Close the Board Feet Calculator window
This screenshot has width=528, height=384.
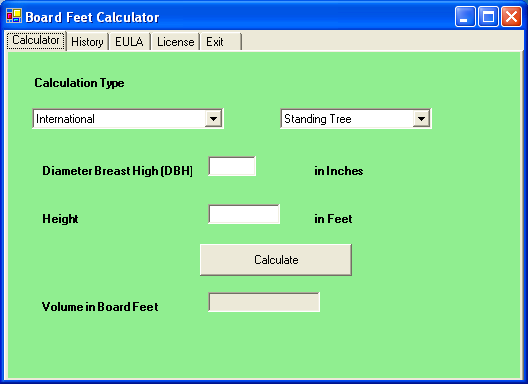pyautogui.click(x=511, y=16)
